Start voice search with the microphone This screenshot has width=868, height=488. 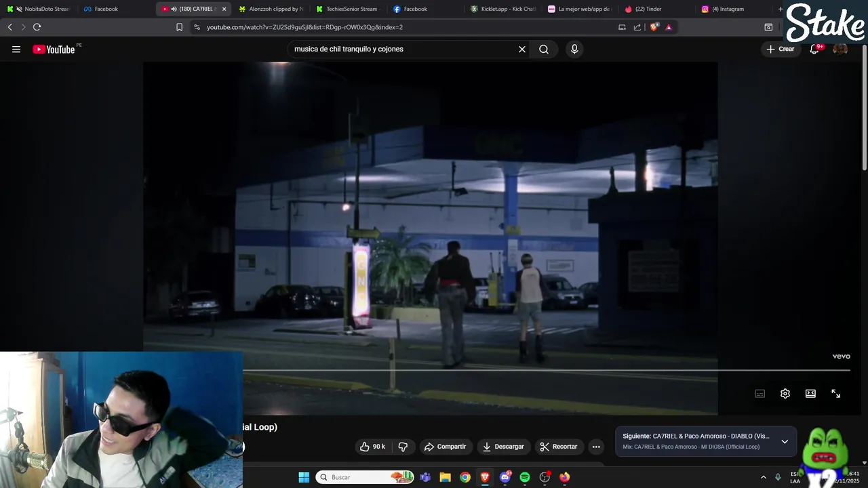574,49
